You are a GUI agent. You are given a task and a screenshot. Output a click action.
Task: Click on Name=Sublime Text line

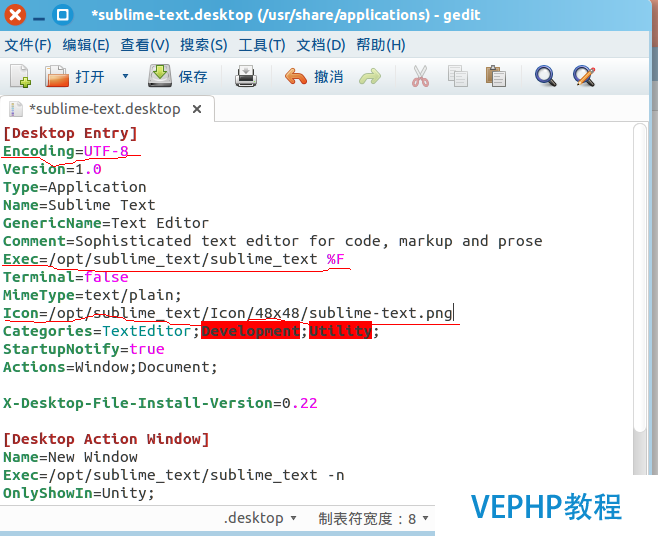pos(79,205)
